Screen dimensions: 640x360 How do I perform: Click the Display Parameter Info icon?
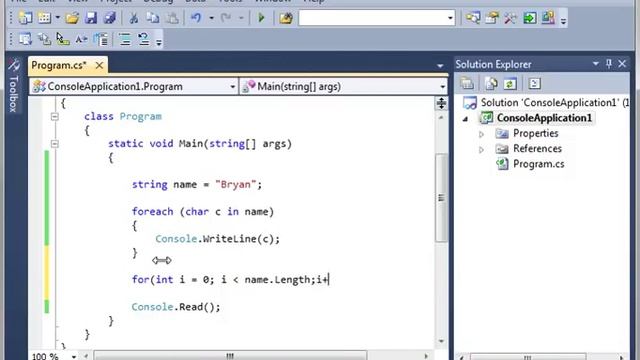click(x=44, y=39)
